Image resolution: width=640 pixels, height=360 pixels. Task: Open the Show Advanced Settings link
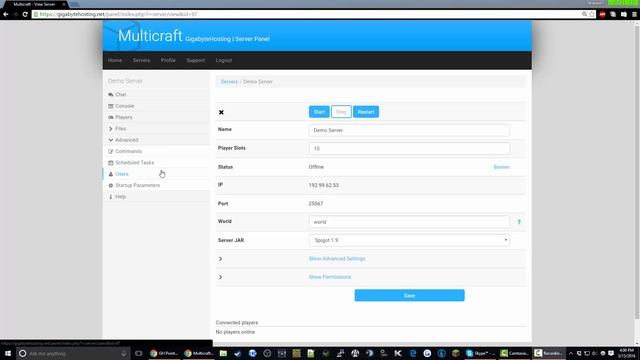pos(337,259)
